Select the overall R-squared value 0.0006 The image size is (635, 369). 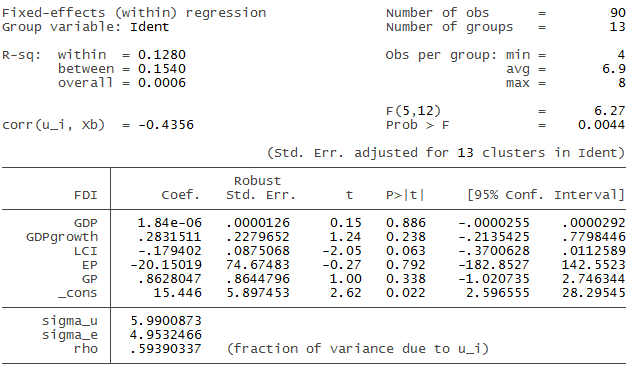[162, 83]
